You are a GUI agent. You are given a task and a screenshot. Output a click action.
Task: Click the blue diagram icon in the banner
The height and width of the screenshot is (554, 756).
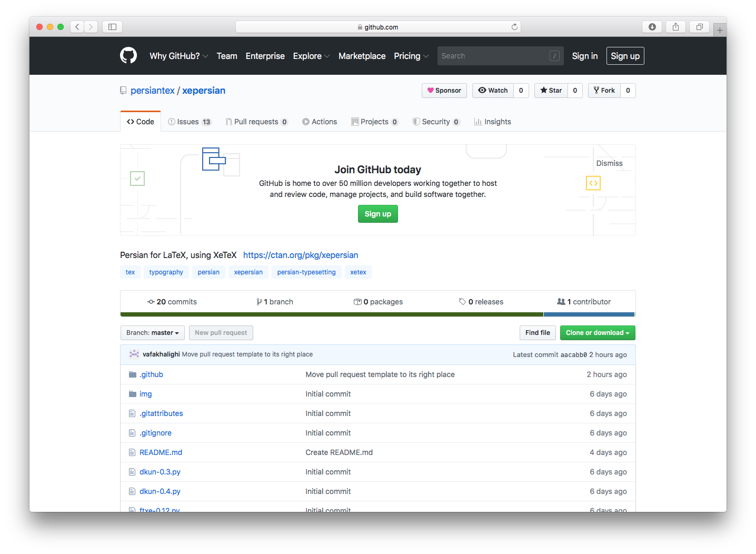click(214, 159)
